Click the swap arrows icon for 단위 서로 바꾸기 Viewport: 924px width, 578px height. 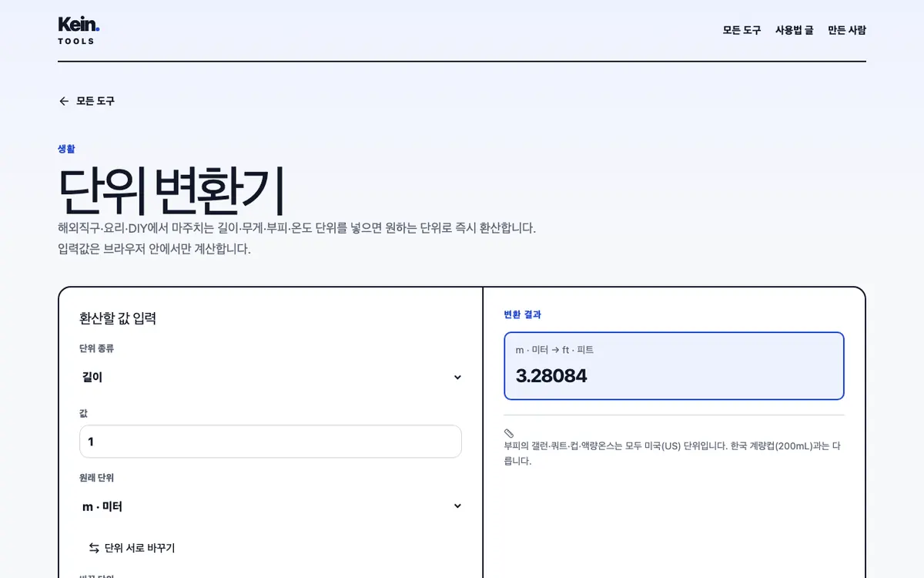(x=94, y=548)
